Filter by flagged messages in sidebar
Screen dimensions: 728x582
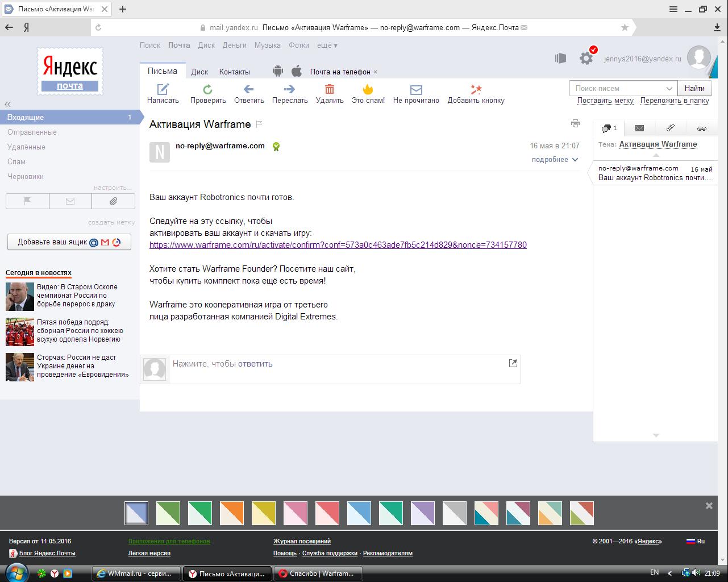tap(27, 201)
